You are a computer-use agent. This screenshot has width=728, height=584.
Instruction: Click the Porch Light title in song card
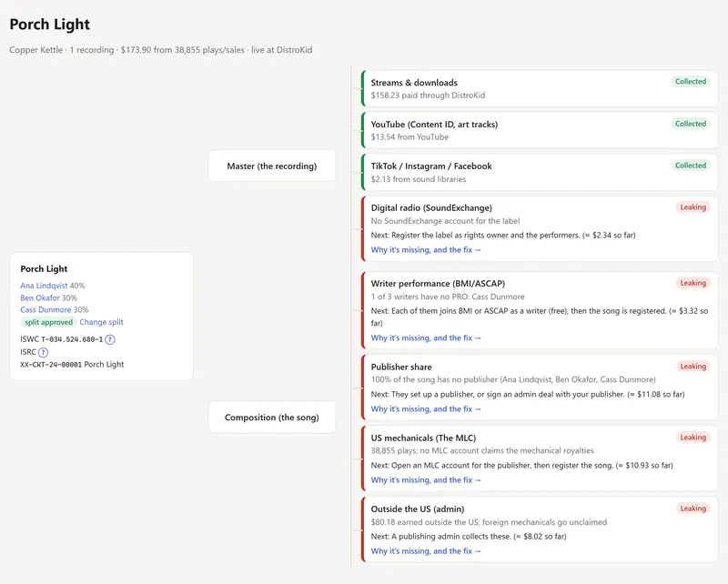coord(44,268)
